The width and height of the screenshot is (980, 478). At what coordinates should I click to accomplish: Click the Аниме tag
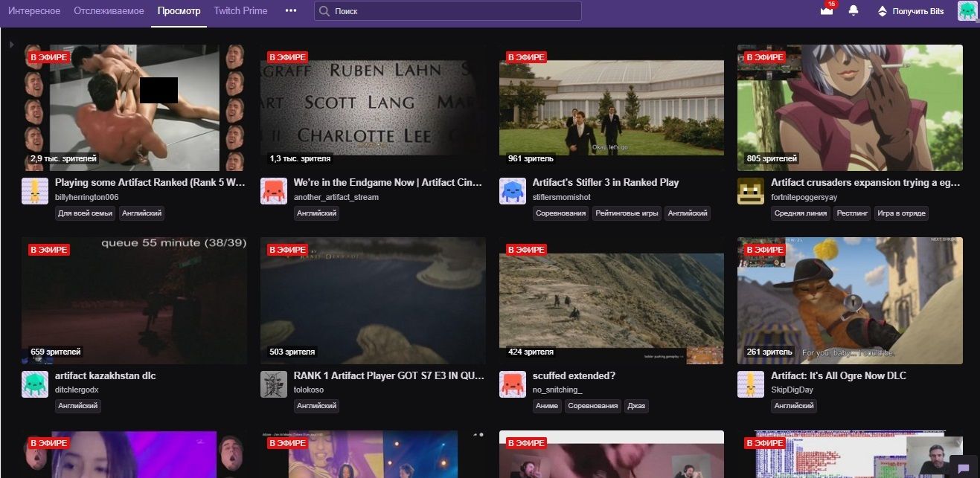[x=547, y=407]
